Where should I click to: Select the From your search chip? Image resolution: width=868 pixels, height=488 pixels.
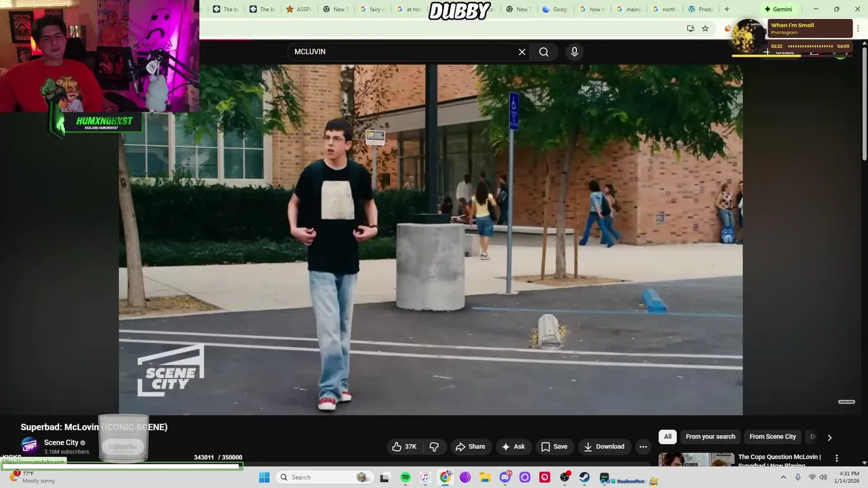point(710,436)
